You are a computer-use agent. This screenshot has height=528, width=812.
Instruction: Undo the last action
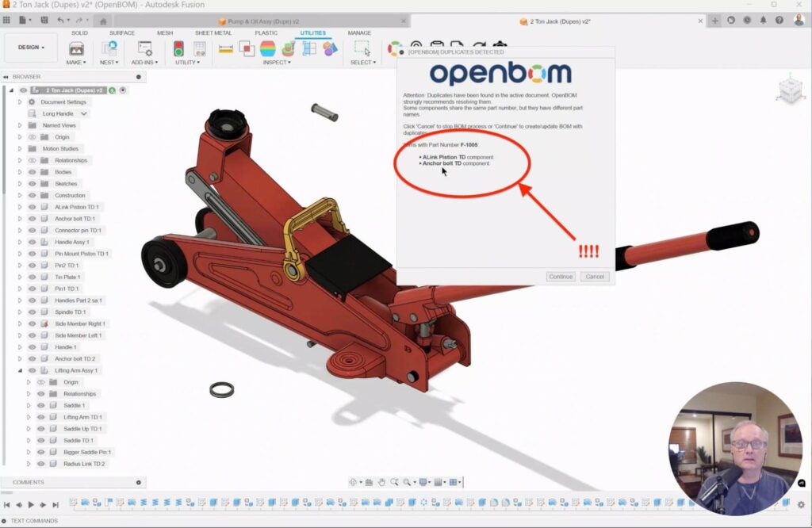62,20
